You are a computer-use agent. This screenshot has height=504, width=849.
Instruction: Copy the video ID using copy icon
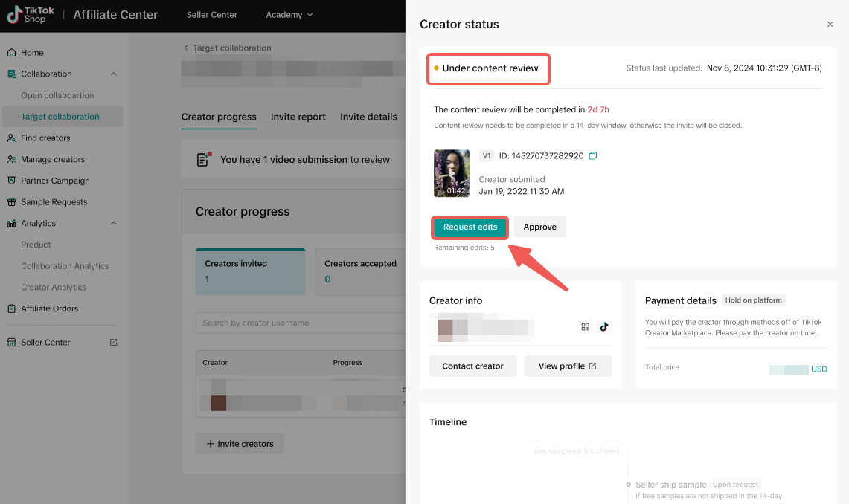[593, 156]
